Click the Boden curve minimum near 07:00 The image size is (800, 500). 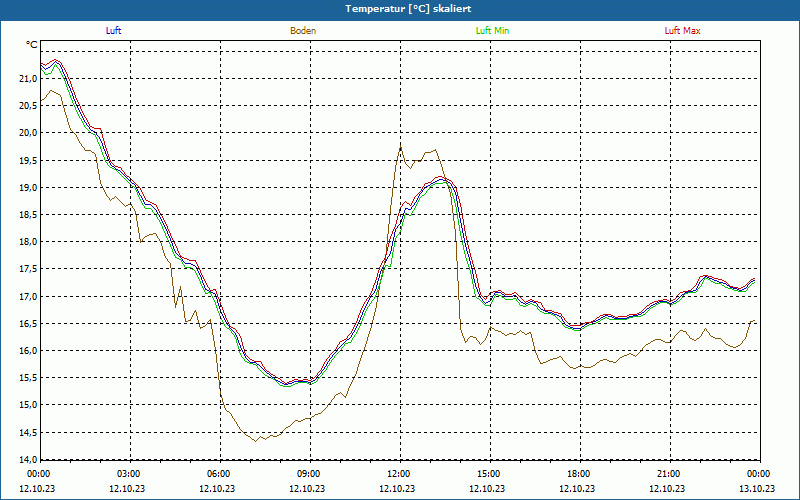pos(255,441)
